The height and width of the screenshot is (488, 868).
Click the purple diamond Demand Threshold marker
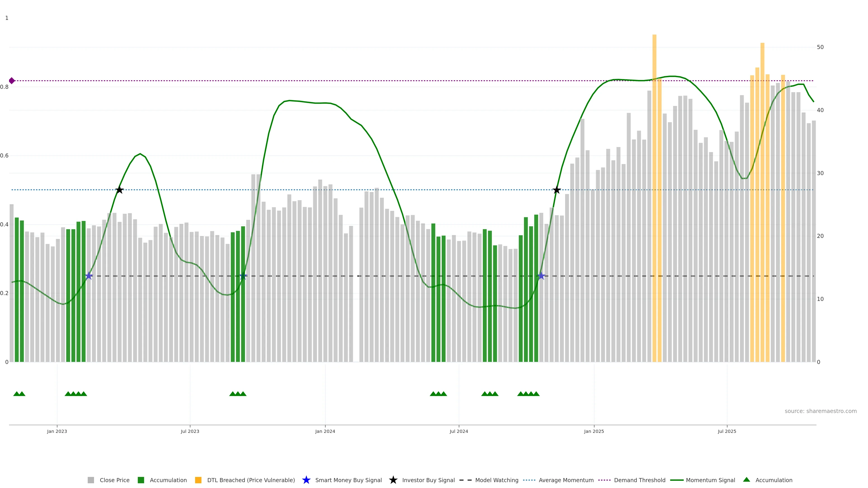pyautogui.click(x=12, y=81)
